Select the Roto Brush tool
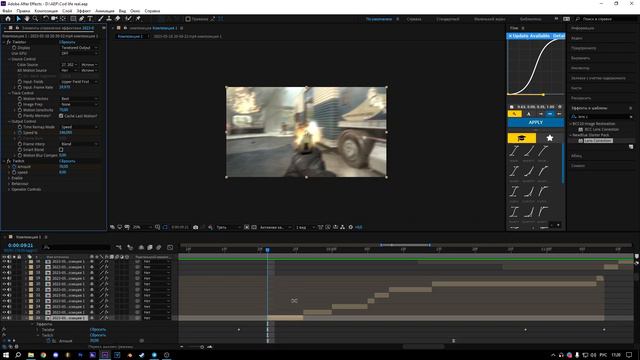Screen dimensions: 640x360 point(128,19)
